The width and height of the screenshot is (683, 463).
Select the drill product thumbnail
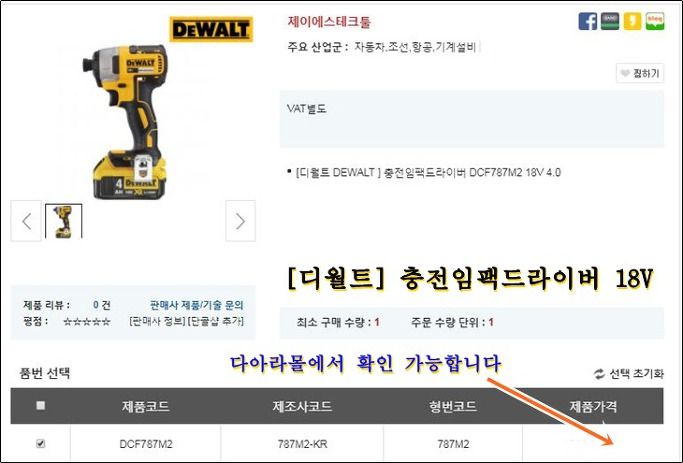click(64, 221)
